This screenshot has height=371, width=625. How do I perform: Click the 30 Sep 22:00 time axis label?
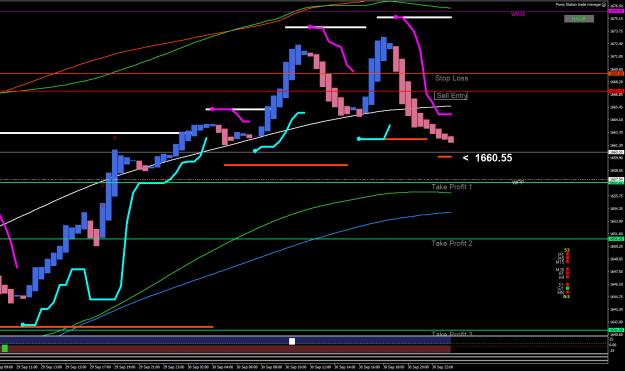click(442, 367)
